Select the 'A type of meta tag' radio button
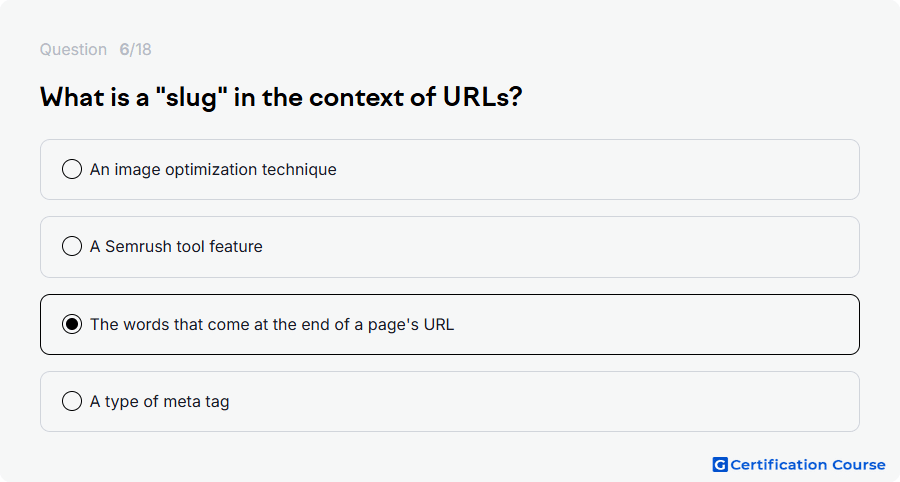The image size is (900, 482). click(72, 401)
